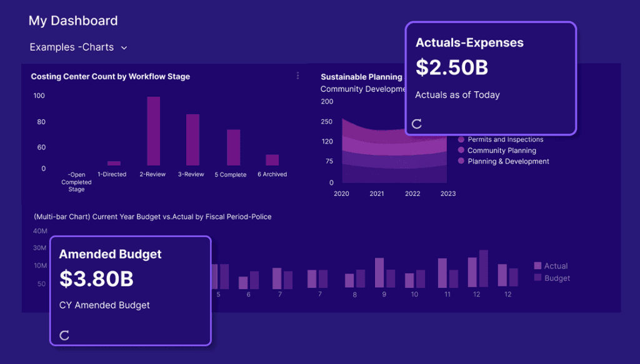Click the 5 Complete bar
This screenshot has width=640, height=364.
tap(233, 147)
